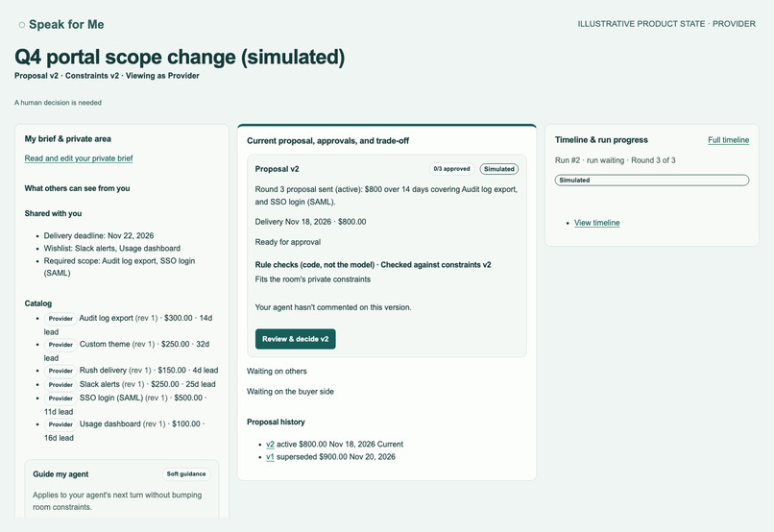This screenshot has width=774, height=532.
Task: Open the Speak for Me home title
Action: tap(66, 24)
